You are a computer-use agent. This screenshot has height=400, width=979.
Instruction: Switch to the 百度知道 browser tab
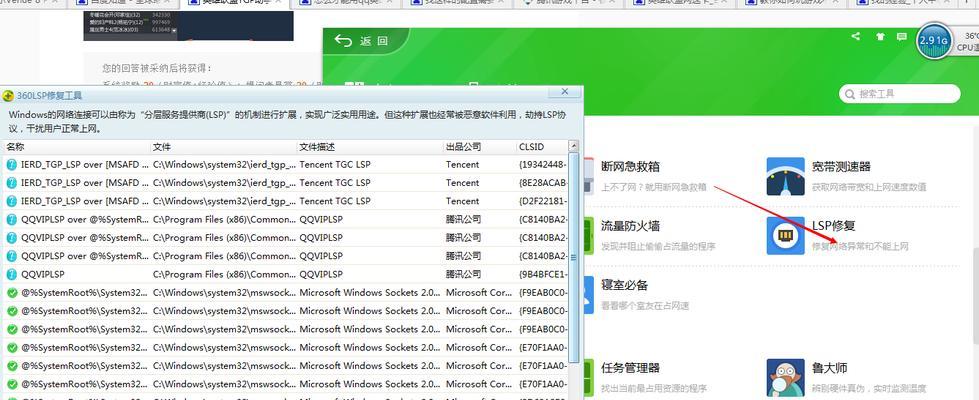click(x=123, y=2)
